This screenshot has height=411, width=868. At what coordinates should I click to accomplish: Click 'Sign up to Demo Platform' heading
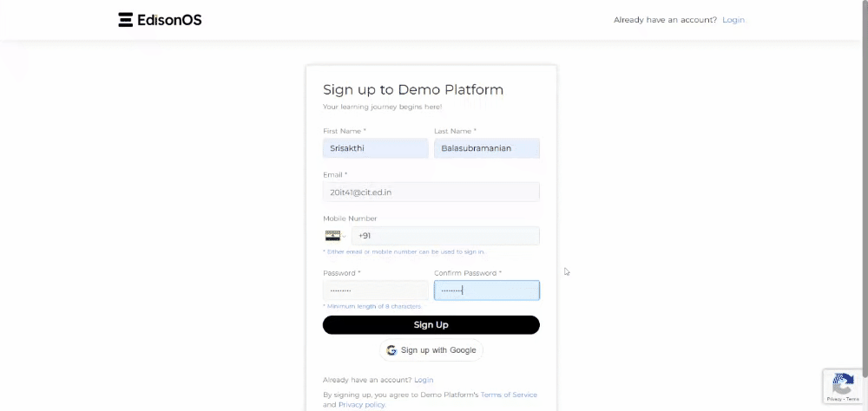pyautogui.click(x=413, y=89)
